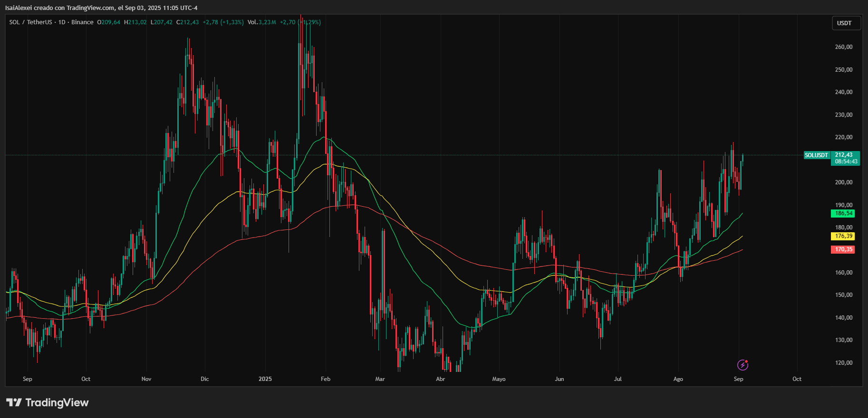The width and height of the screenshot is (868, 418).
Task: Click the 1D interval in chart legend
Action: [62, 22]
